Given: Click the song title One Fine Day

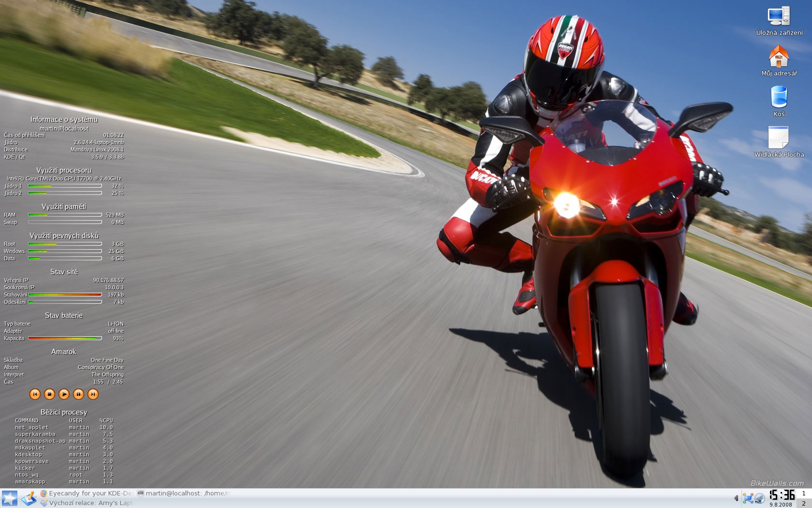Looking at the screenshot, I should [x=107, y=360].
